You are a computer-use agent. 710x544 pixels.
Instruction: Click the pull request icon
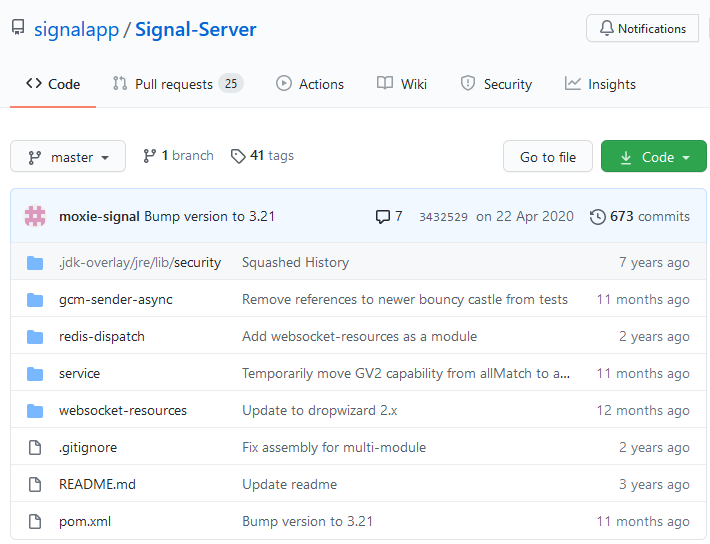[x=120, y=83]
